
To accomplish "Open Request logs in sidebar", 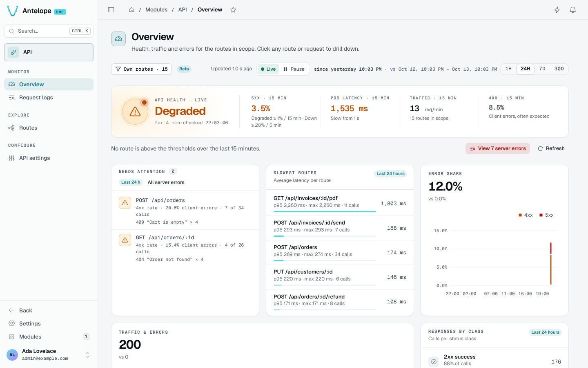I will click(x=49, y=98).
